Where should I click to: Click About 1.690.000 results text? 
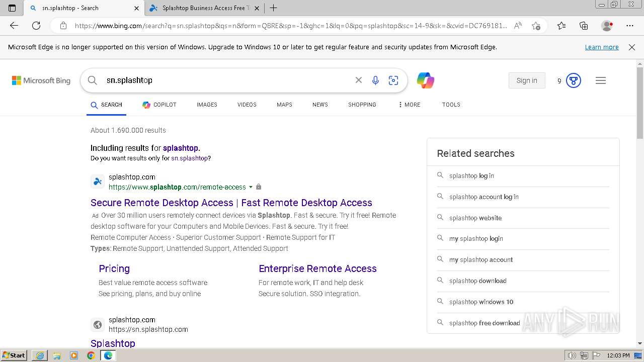pyautogui.click(x=128, y=130)
